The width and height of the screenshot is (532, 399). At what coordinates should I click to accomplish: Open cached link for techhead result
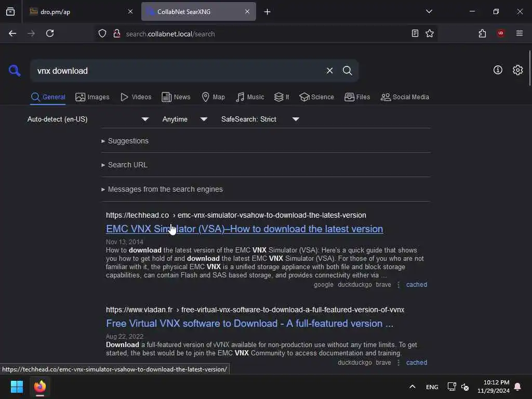pyautogui.click(x=416, y=285)
